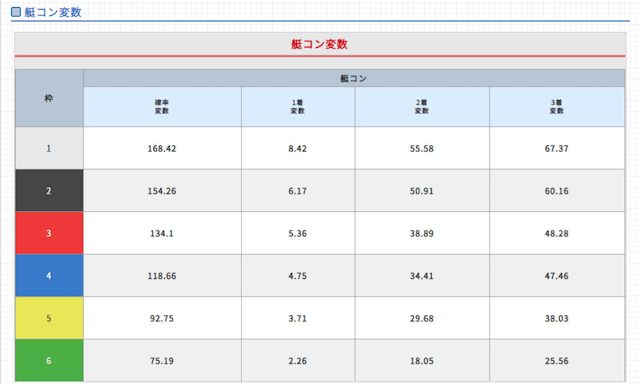The image size is (640, 384).
Task: Click the value 38.03
Action: coord(557,318)
